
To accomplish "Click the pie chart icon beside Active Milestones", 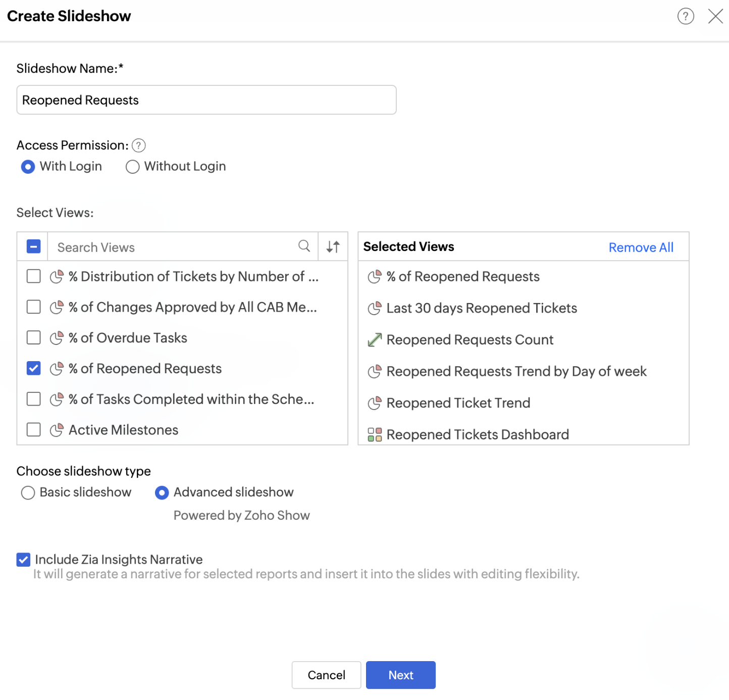I will (57, 430).
